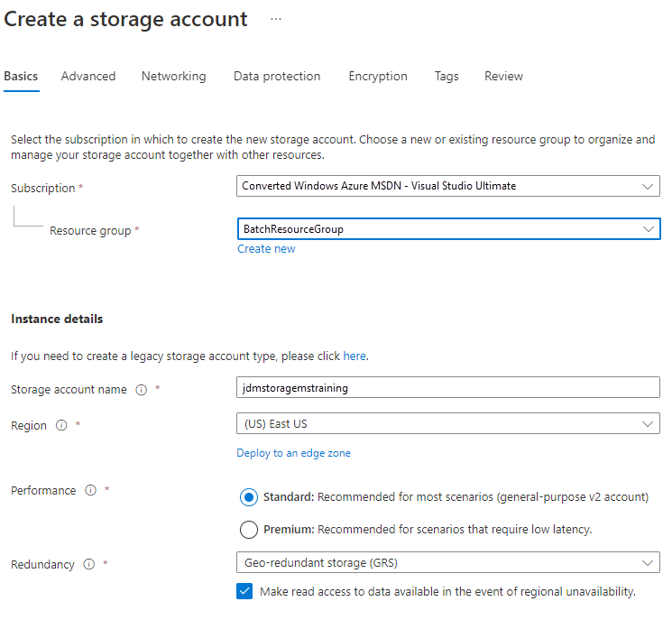Image resolution: width=672 pixels, height=620 pixels.
Task: Click the Region info icon
Action: [61, 425]
